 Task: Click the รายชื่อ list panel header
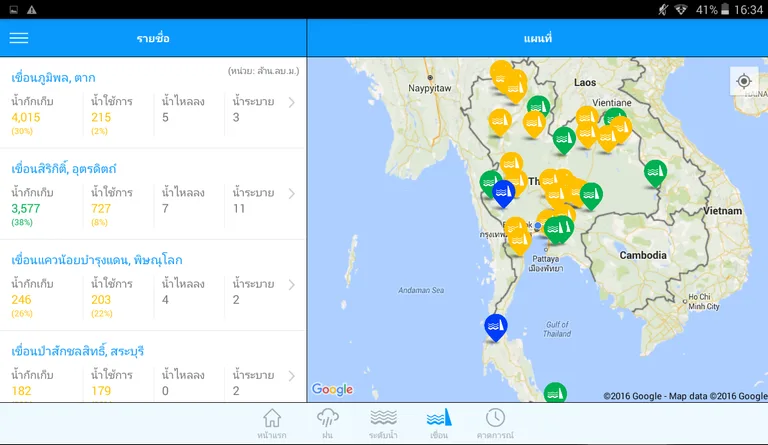[x=153, y=38]
